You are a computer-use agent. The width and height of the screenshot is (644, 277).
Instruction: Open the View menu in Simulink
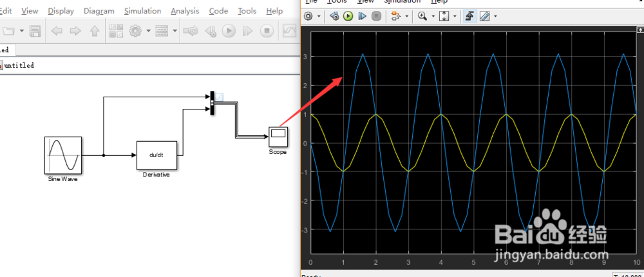point(30,11)
